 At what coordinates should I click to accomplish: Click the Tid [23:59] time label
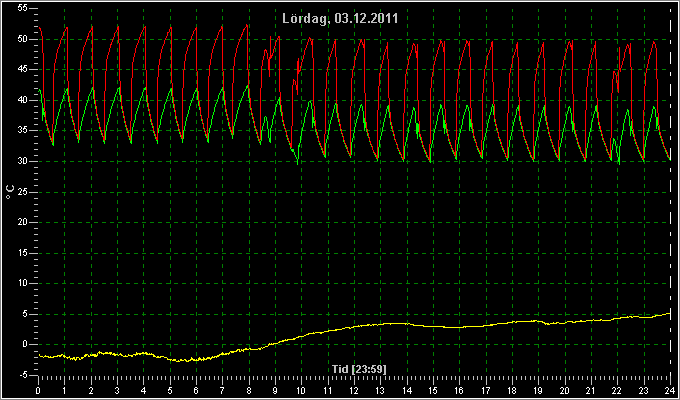pos(359,369)
